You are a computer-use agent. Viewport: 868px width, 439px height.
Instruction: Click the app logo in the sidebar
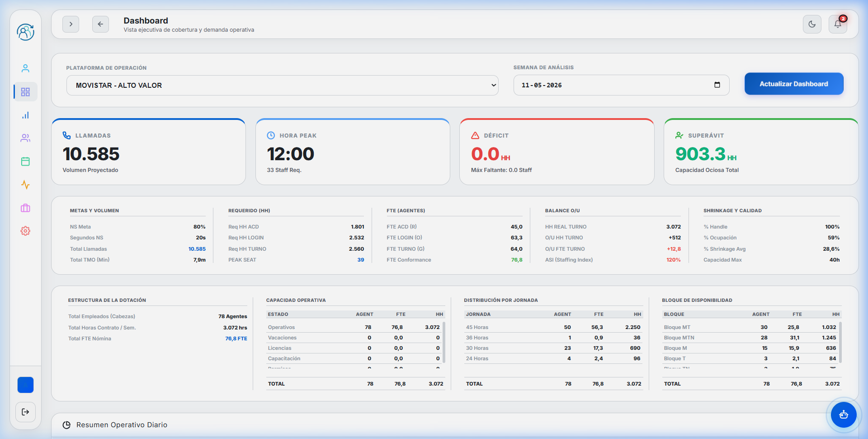25,32
